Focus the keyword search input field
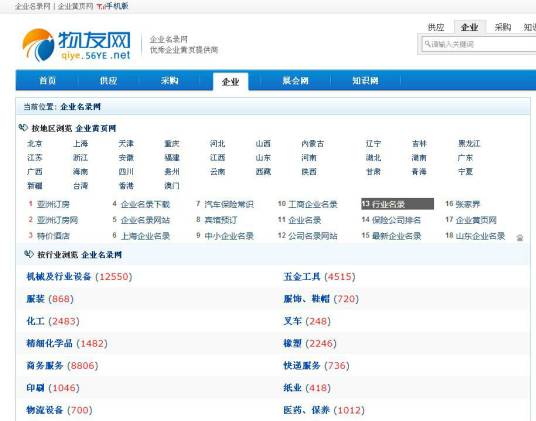Screen dimensions: 536x421 [x=479, y=44]
